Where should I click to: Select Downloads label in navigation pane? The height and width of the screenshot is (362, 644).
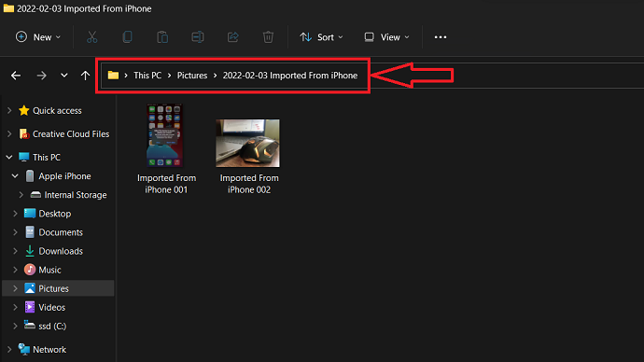pyautogui.click(x=61, y=251)
